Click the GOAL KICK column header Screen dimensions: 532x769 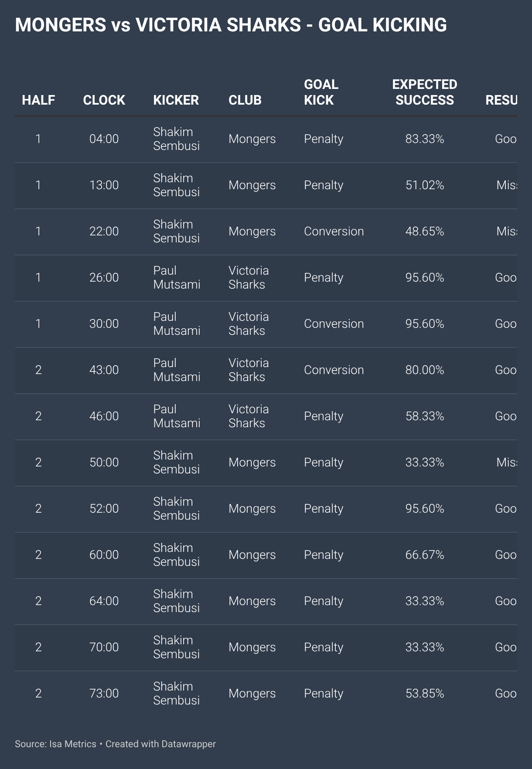click(x=321, y=92)
